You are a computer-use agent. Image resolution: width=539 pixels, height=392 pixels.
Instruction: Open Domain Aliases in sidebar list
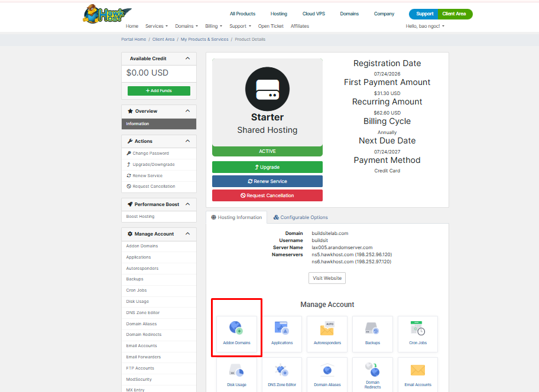pos(159,324)
